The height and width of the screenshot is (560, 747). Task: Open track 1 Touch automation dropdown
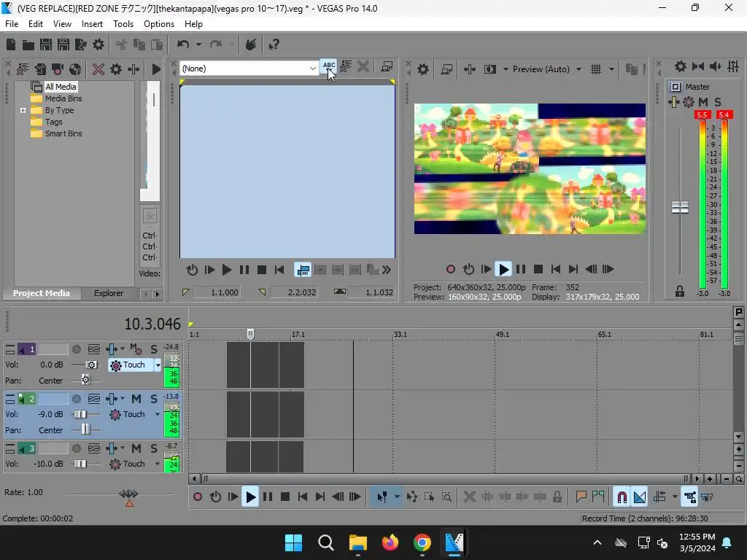(x=158, y=365)
